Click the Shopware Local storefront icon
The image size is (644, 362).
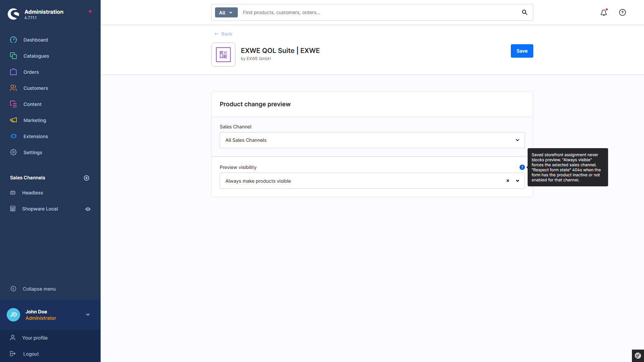[x=13, y=209]
